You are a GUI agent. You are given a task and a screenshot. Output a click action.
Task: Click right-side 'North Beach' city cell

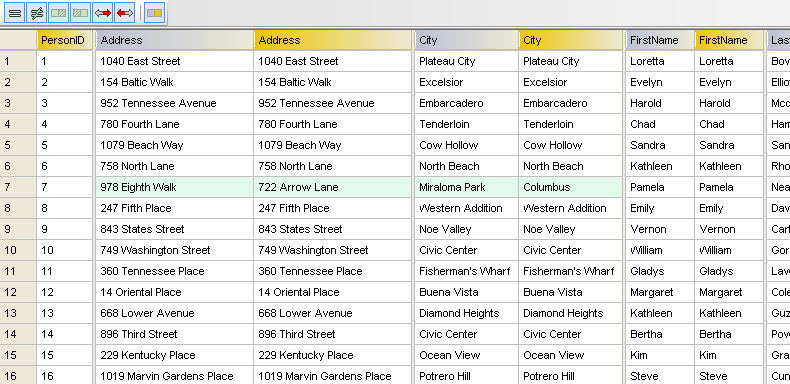tap(570, 166)
